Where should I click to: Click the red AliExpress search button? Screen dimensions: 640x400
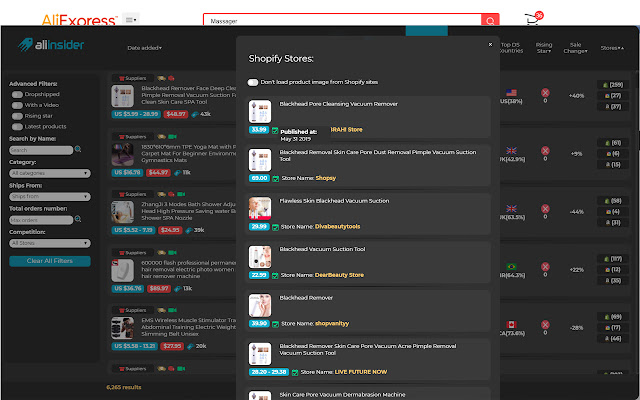490,20
